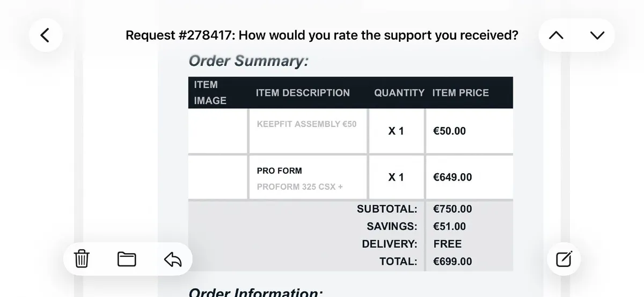Screen dimensions: 644x297
Task: Delete this email with the trash icon
Action: pyautogui.click(x=81, y=259)
